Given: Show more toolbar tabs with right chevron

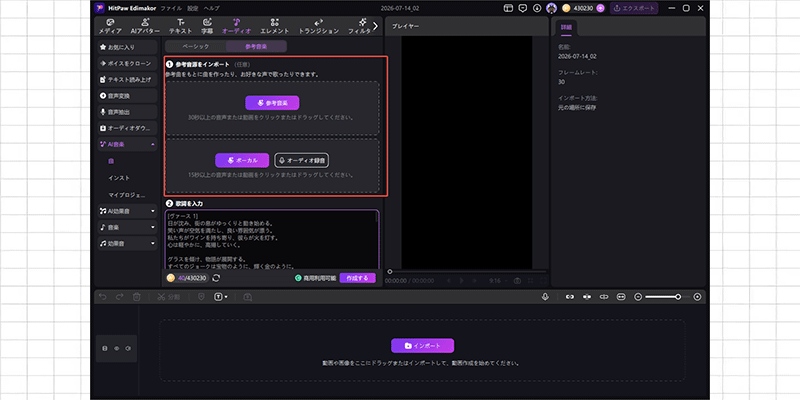Looking at the screenshot, I should [x=376, y=26].
